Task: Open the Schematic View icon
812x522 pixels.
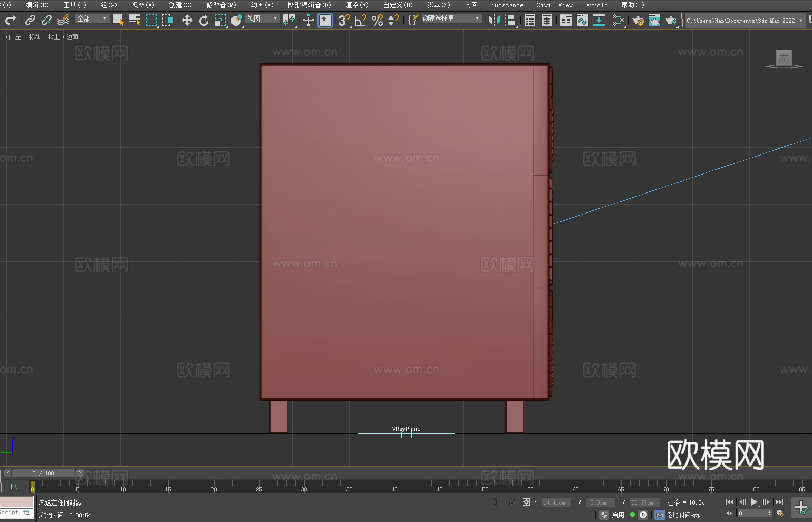Action: tap(618, 20)
